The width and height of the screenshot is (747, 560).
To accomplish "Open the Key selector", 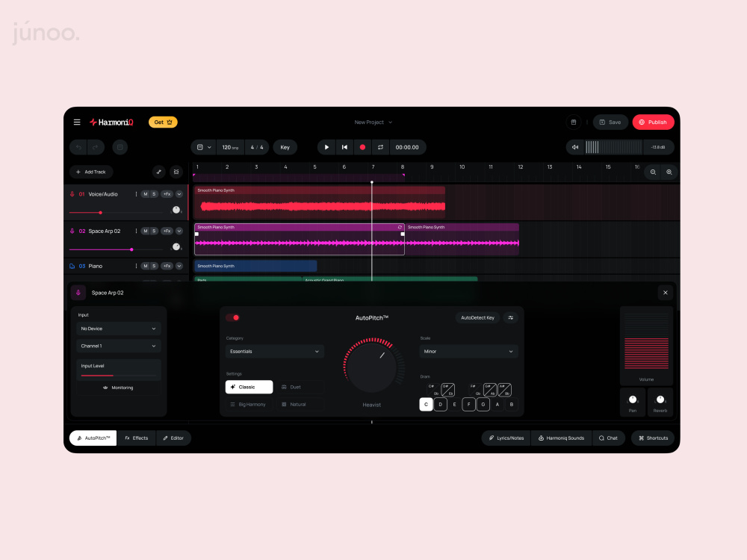I will click(x=285, y=147).
